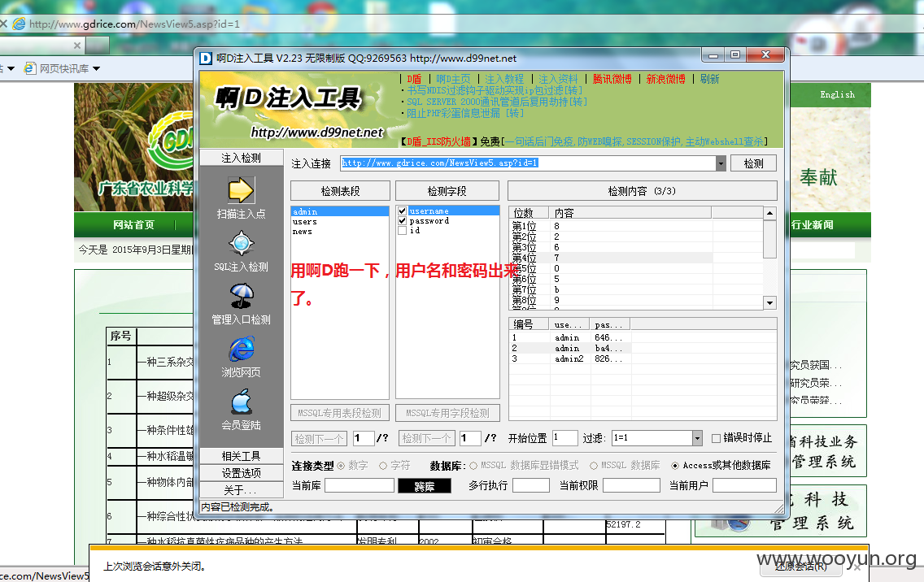Close the browser tab with X icon
924x582 pixels.
pyautogui.click(x=77, y=46)
